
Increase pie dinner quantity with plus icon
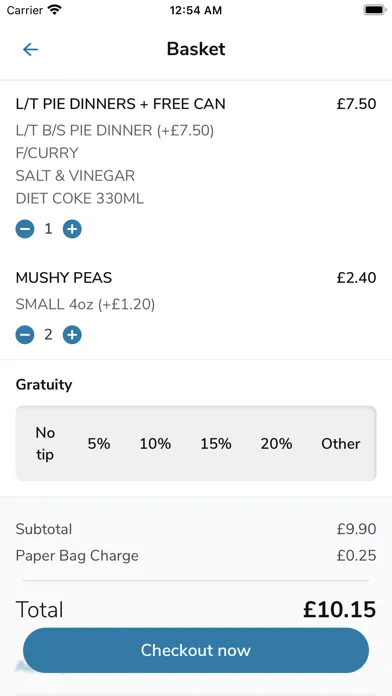click(72, 229)
